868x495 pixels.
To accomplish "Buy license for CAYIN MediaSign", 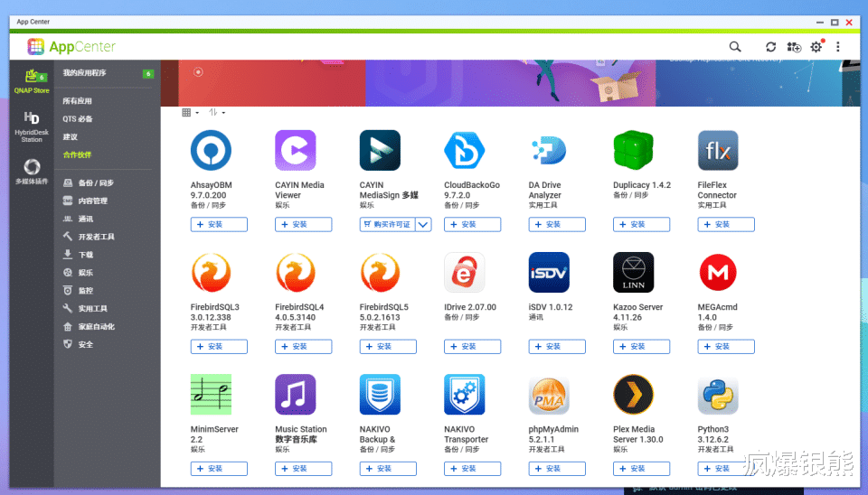I will click(x=388, y=225).
